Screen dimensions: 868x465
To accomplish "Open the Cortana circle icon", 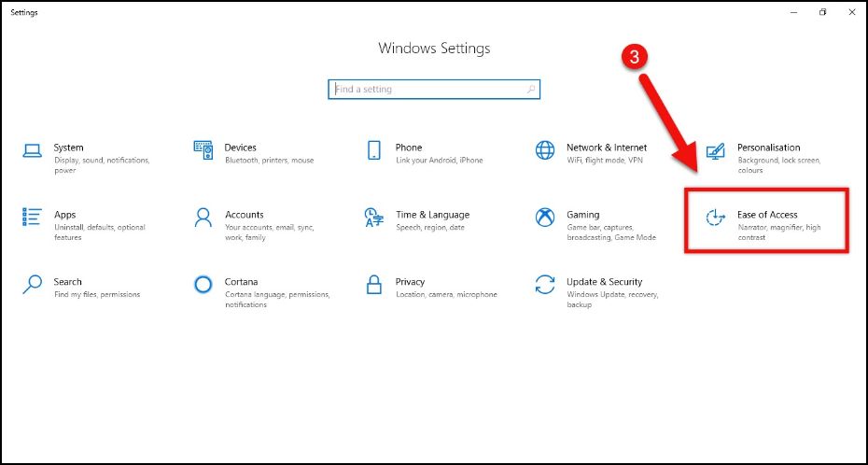I will click(x=203, y=285).
